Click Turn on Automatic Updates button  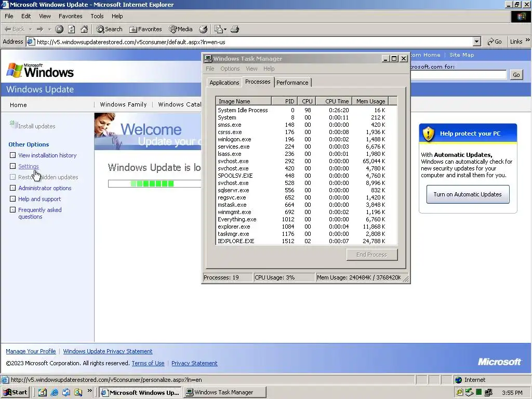(x=468, y=194)
